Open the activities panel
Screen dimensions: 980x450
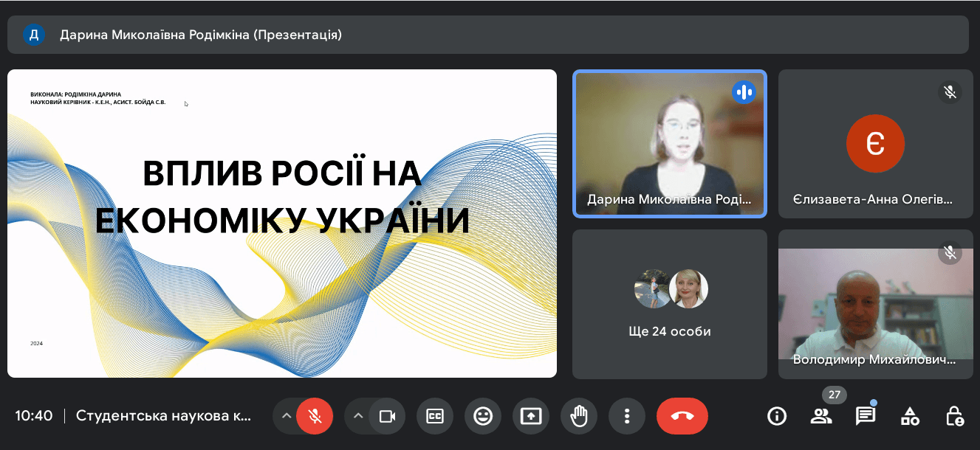910,416
